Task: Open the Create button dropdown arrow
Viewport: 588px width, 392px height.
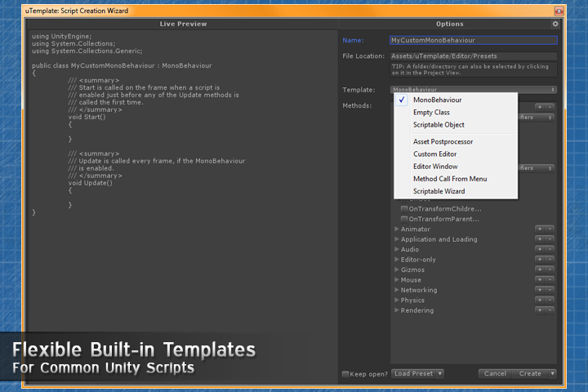Action: coord(552,374)
